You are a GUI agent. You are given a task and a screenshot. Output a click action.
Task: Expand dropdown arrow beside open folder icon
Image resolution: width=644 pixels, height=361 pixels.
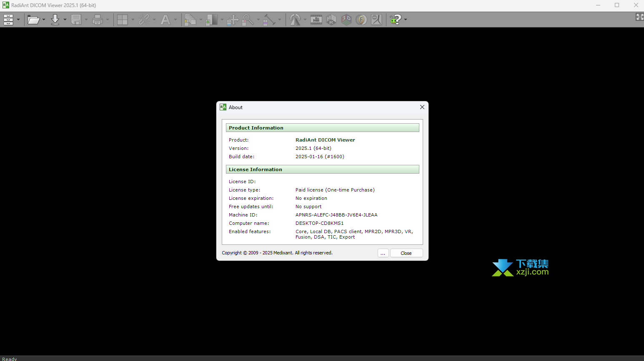tap(44, 20)
